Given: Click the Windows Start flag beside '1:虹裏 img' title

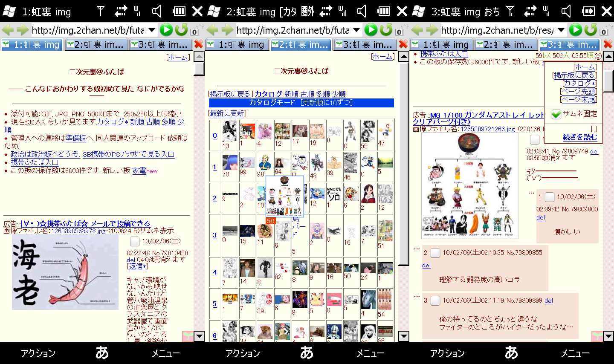Looking at the screenshot, I should tap(9, 11).
